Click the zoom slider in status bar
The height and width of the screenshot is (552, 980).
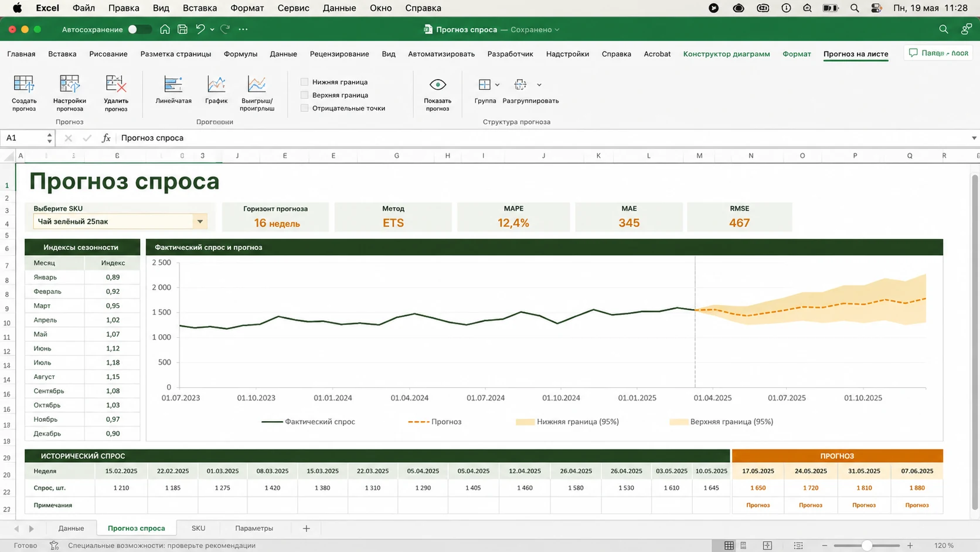tap(866, 546)
